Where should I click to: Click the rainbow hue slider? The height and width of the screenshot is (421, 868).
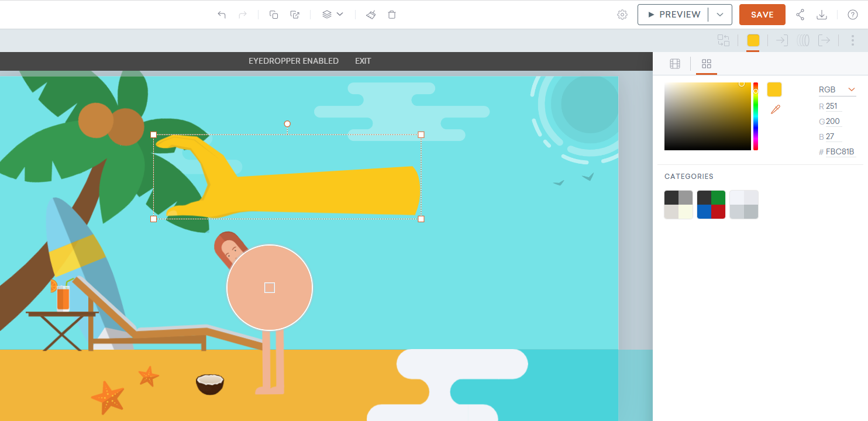pos(756,117)
